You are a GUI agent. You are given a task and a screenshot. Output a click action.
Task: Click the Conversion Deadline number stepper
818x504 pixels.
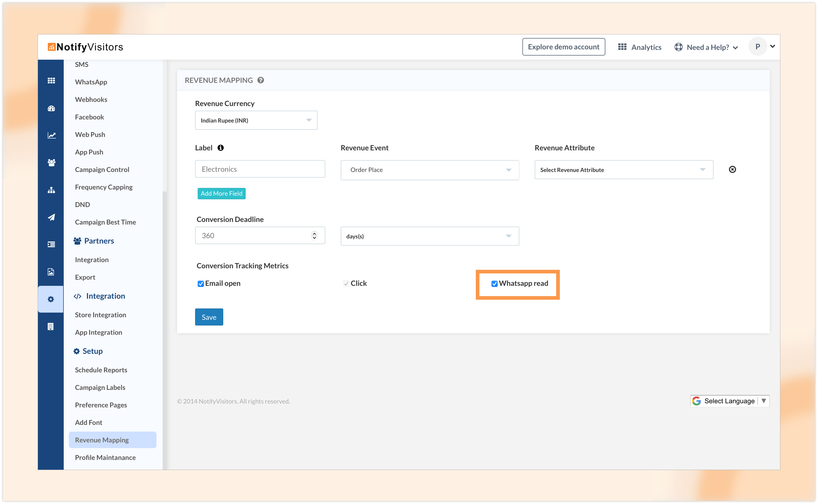click(x=314, y=235)
